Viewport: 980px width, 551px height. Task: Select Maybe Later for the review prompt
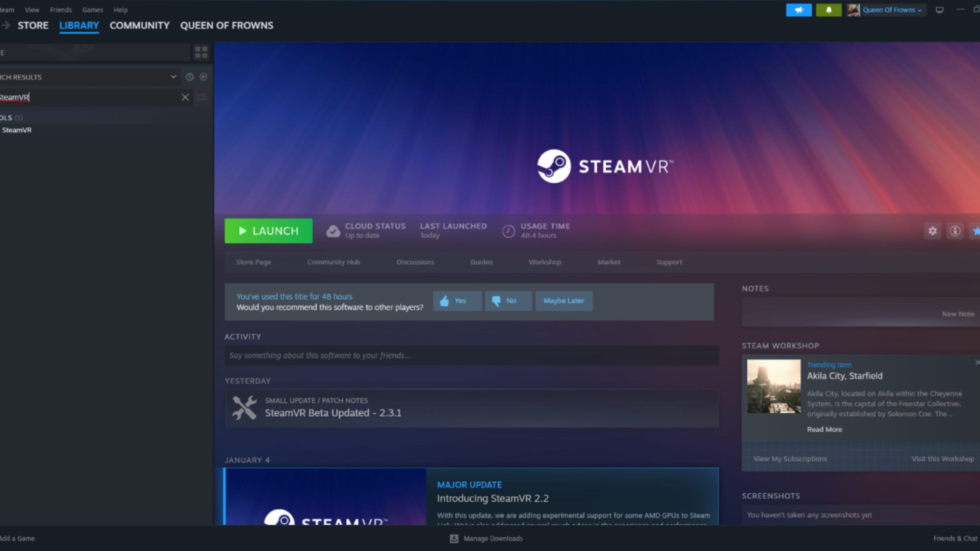[x=564, y=301]
